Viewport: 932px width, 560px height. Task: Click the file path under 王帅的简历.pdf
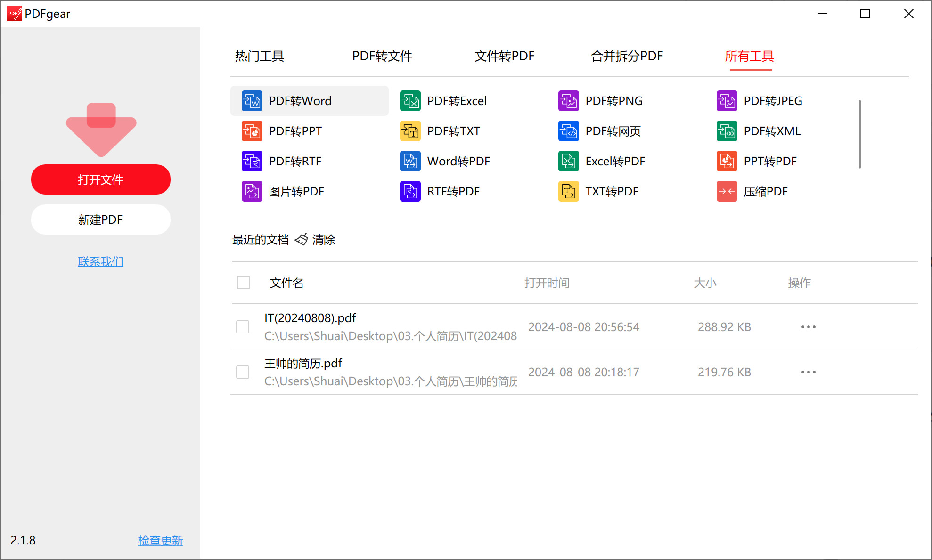point(390,381)
